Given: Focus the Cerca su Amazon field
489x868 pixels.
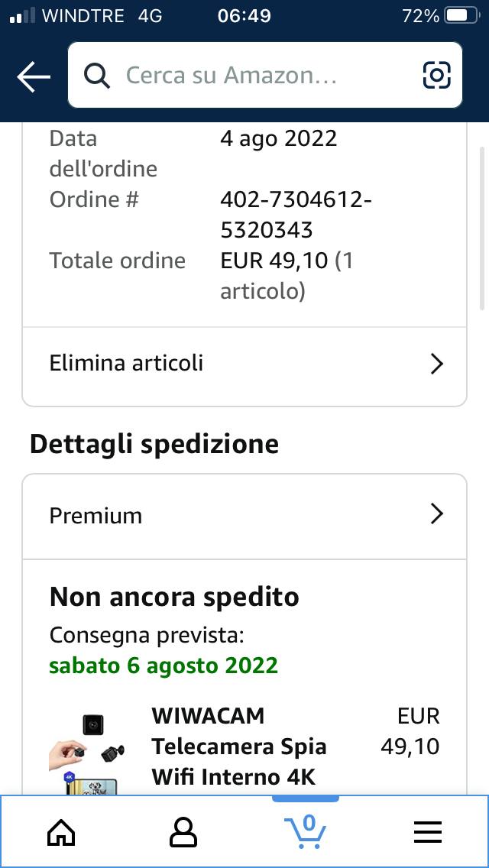Looking at the screenshot, I should (264, 76).
